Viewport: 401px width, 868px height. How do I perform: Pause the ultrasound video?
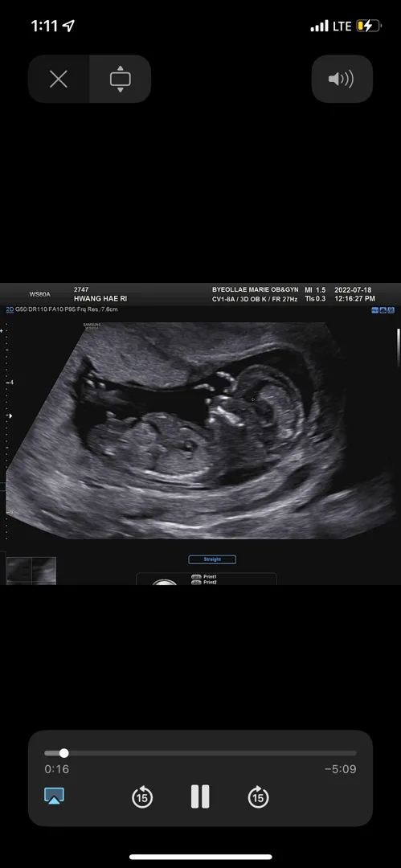pyautogui.click(x=200, y=796)
